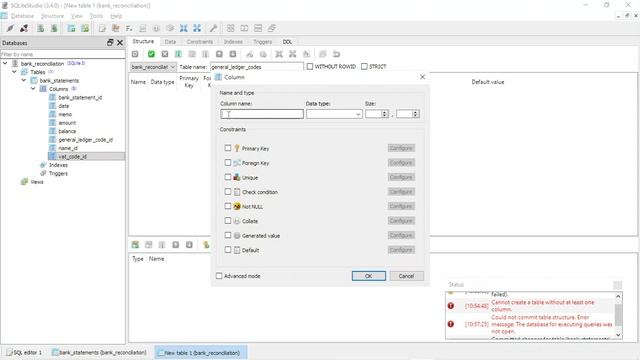Switch to the Indexes tab
640x360 pixels.
(233, 42)
